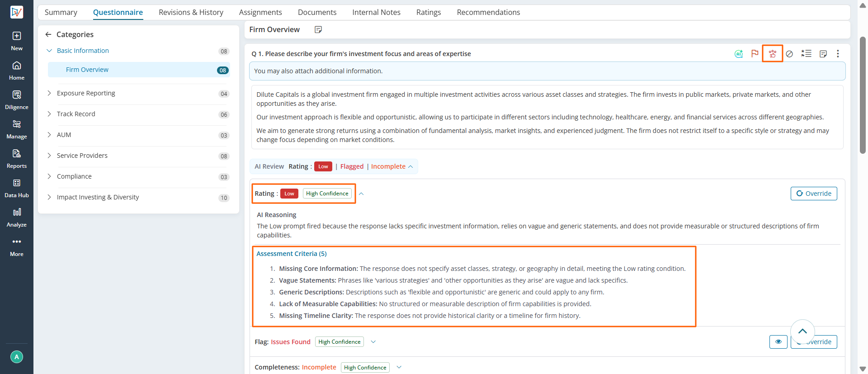Open the note icon beside Firm Overview
868x374 pixels.
coord(318,29)
